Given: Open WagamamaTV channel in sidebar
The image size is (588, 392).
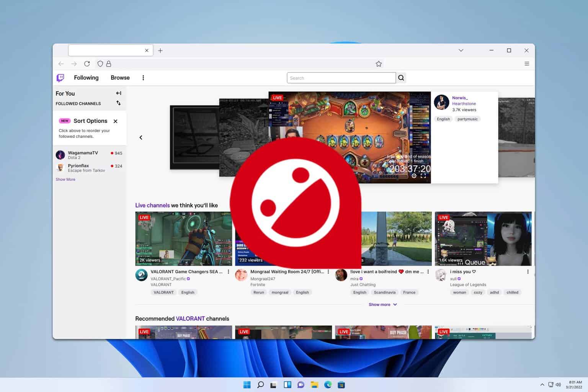Looking at the screenshot, I should 89,155.
